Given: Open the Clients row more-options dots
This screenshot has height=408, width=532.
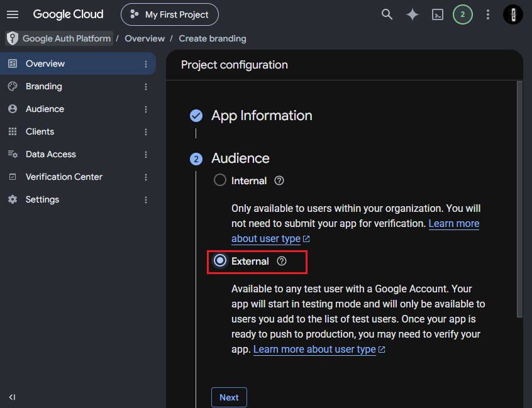Looking at the screenshot, I should (x=146, y=132).
